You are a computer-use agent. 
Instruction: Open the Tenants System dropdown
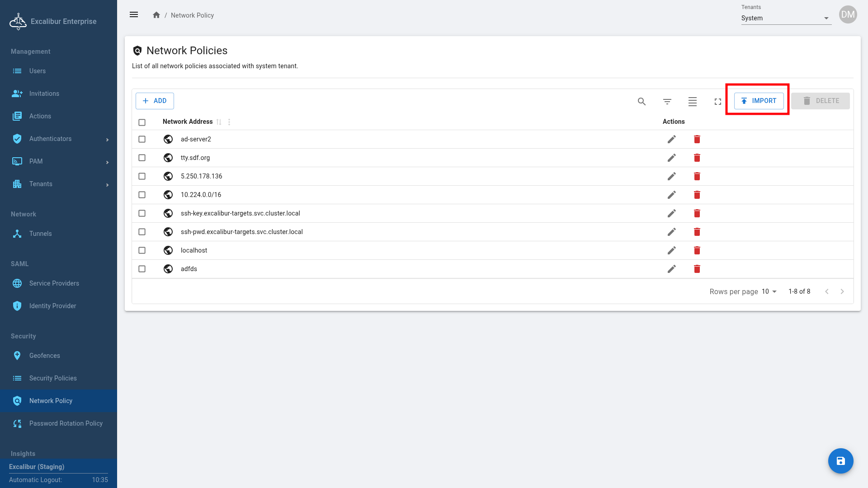pyautogui.click(x=786, y=18)
